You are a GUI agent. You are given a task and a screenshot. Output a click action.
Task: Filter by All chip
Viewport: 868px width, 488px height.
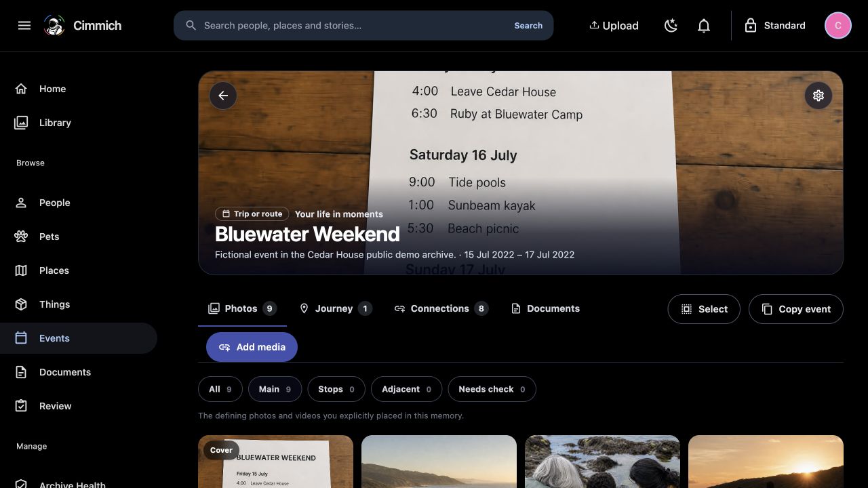coord(220,389)
